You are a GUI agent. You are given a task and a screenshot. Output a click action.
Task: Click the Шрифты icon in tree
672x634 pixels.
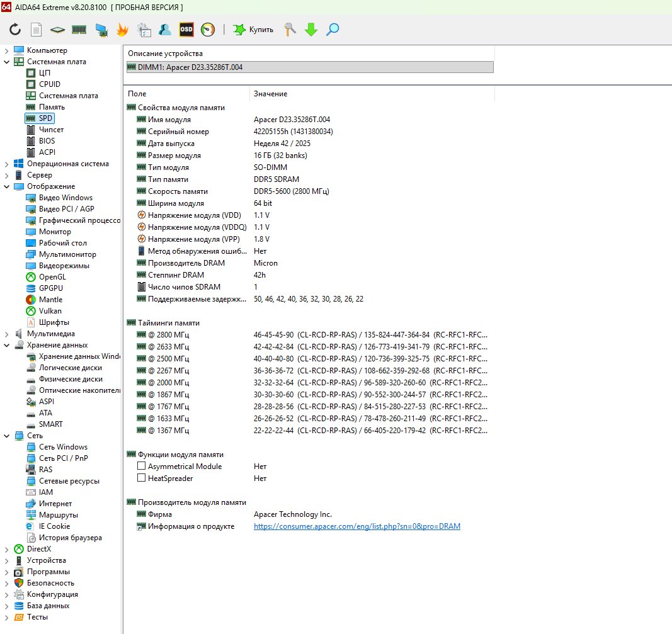click(x=31, y=322)
